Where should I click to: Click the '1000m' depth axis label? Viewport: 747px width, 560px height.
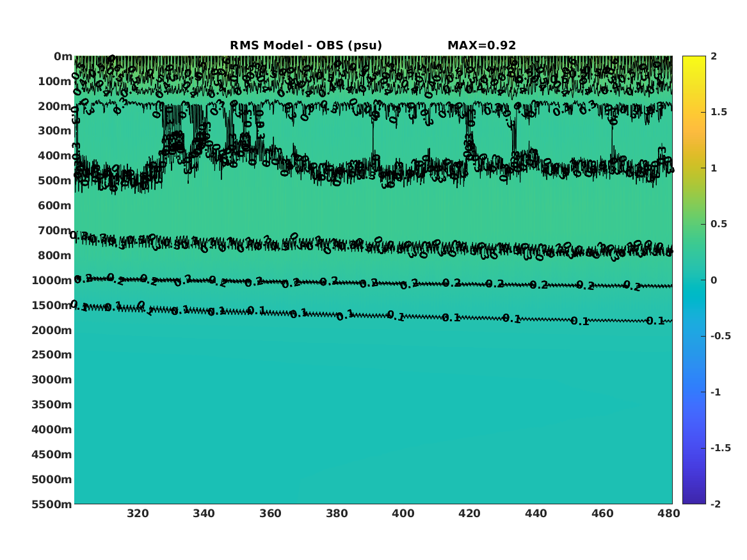[52, 280]
